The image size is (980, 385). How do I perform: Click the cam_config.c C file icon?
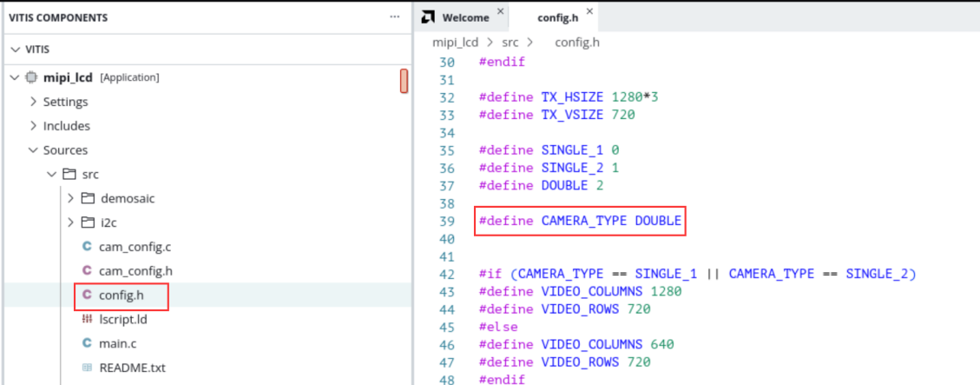(88, 247)
